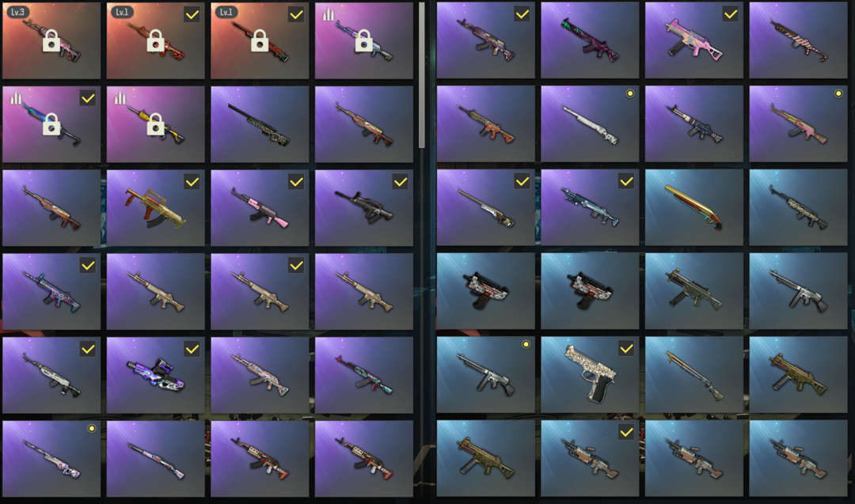
Task: Click the left panel vertical scrollbar
Action: click(421, 75)
